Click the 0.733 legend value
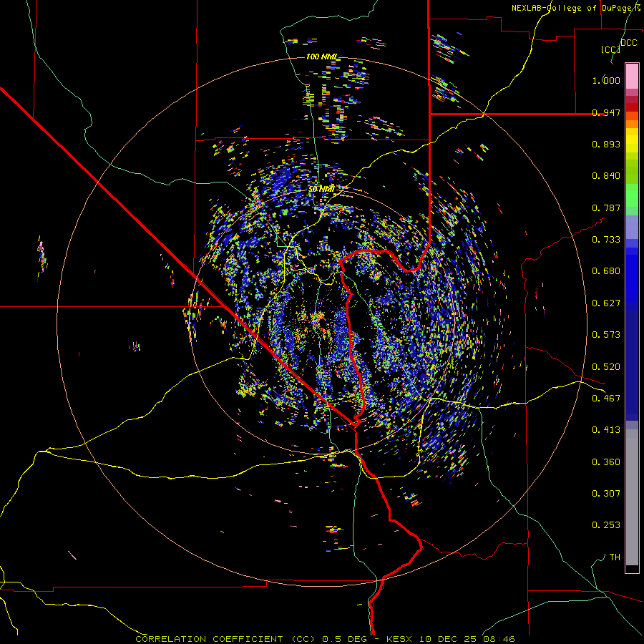This screenshot has height=644, width=644. pyautogui.click(x=606, y=240)
